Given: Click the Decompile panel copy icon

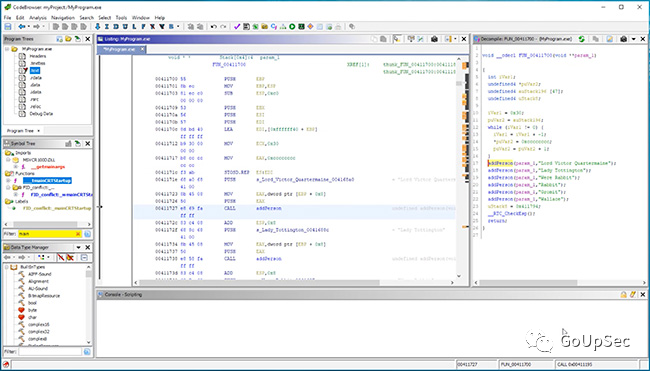Looking at the screenshot, I should pyautogui.click(x=595, y=39).
